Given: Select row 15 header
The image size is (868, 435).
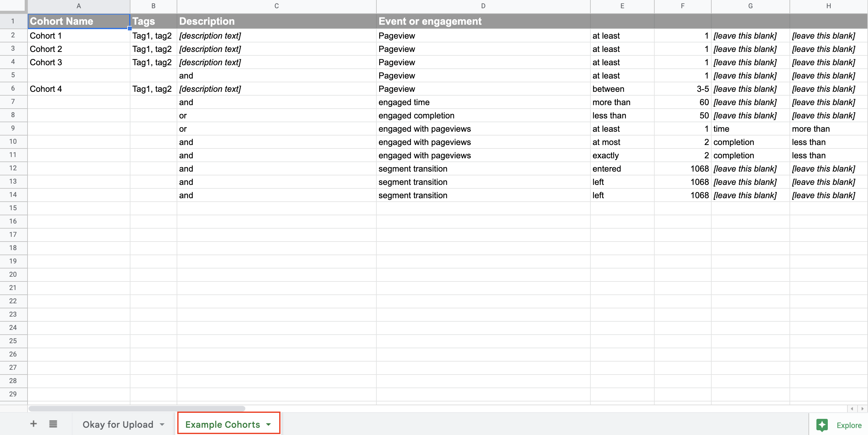Looking at the screenshot, I should pos(13,208).
